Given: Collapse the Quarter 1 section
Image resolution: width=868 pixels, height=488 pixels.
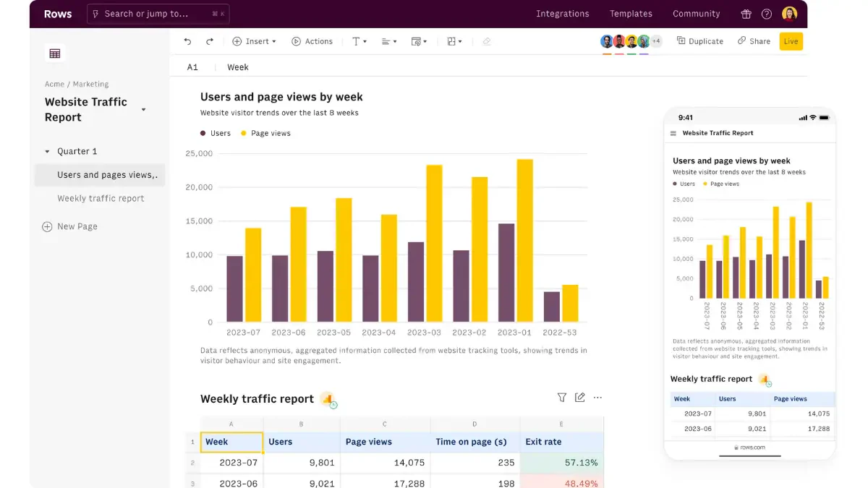Looking at the screenshot, I should pos(48,152).
